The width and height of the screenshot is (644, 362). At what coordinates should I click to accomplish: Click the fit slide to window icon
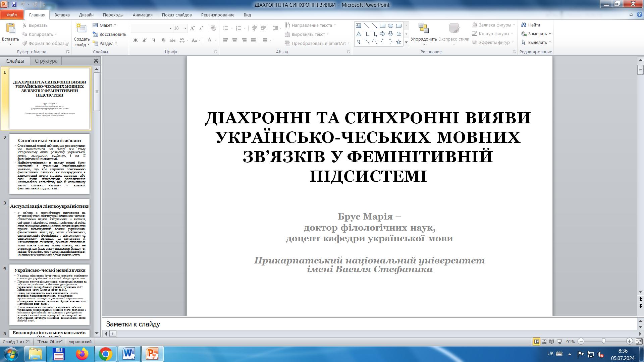click(639, 342)
